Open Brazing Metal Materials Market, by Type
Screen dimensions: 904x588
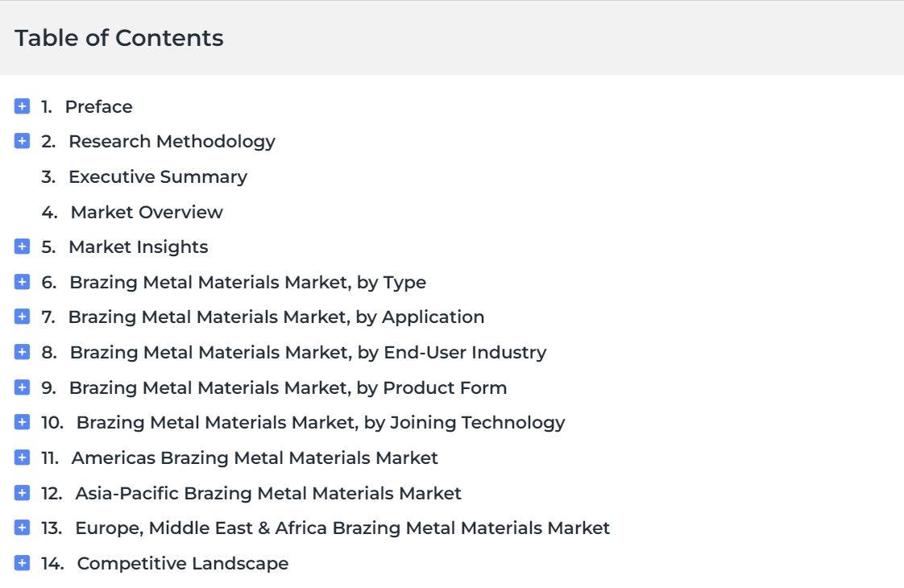click(x=248, y=283)
